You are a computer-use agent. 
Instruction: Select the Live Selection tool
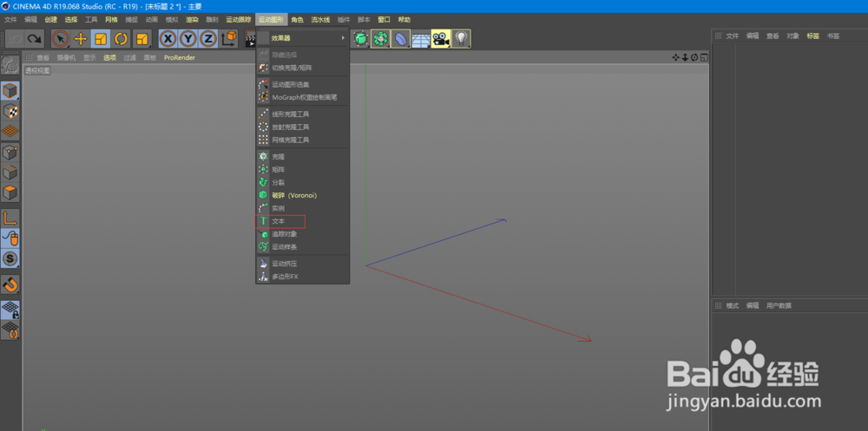(61, 39)
